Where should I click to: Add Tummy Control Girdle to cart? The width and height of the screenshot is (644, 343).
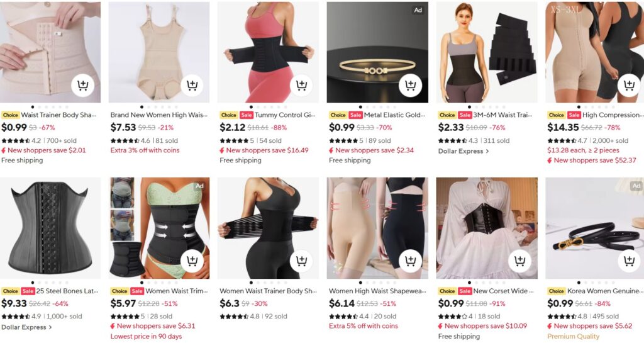[301, 86]
